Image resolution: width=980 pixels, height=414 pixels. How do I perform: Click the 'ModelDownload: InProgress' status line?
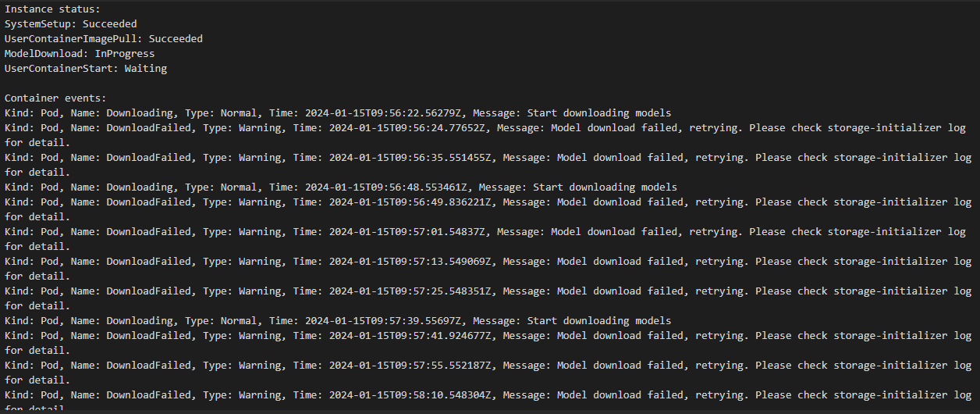click(x=79, y=54)
